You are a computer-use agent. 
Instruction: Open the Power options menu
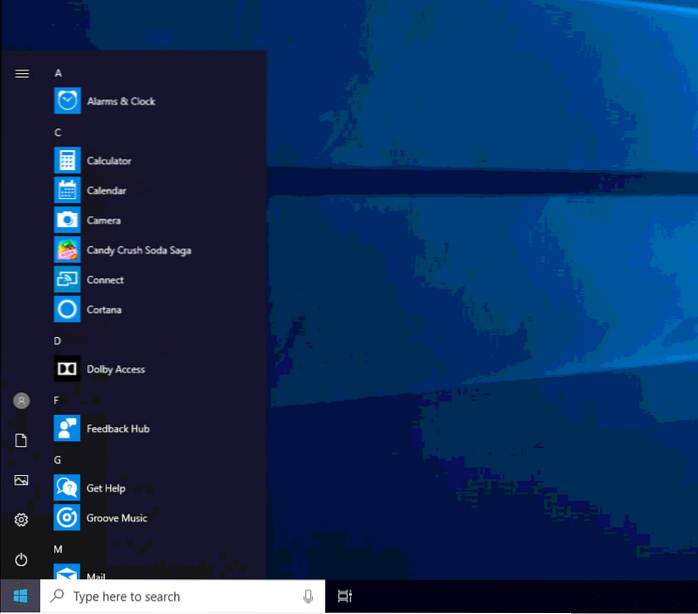tap(21, 559)
